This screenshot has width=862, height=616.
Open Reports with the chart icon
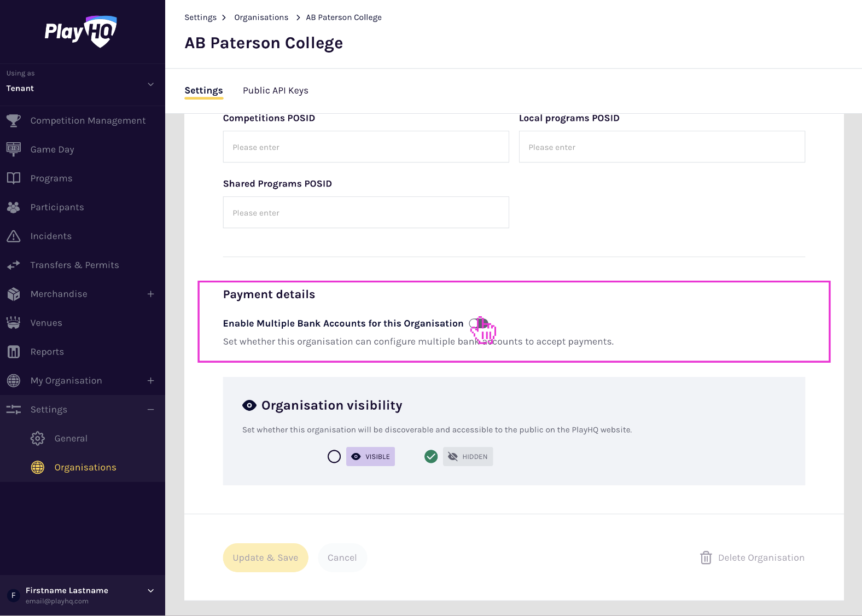[x=14, y=351]
